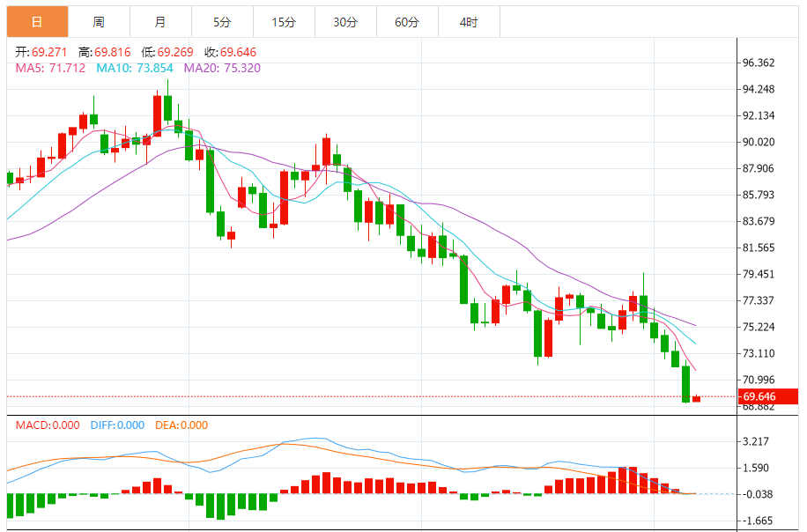Screen dimensions: 807x532
Task: Click the closing price 69.646 in header
Action: click(238, 52)
